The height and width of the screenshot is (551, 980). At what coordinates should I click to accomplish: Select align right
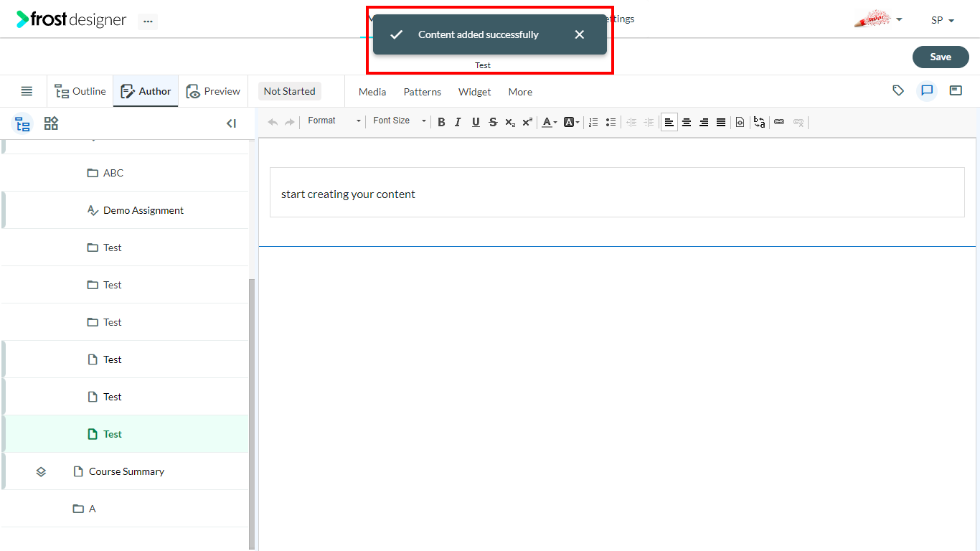[704, 122]
